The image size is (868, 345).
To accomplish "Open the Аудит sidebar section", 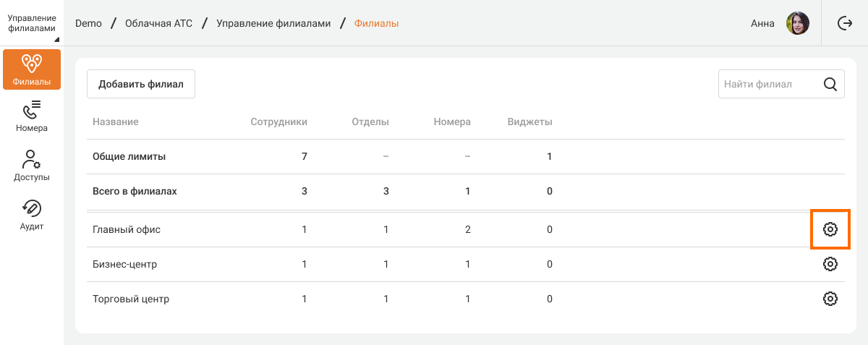I will click(x=32, y=214).
